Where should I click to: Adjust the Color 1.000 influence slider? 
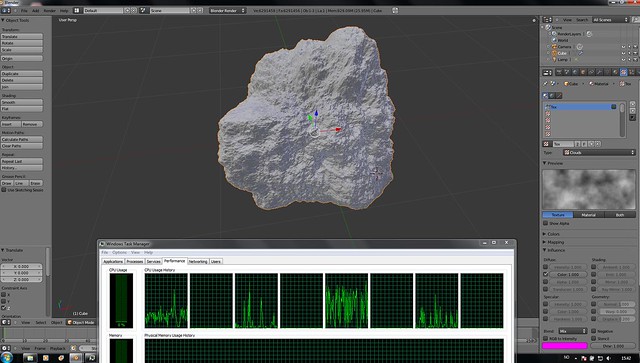tap(568, 274)
